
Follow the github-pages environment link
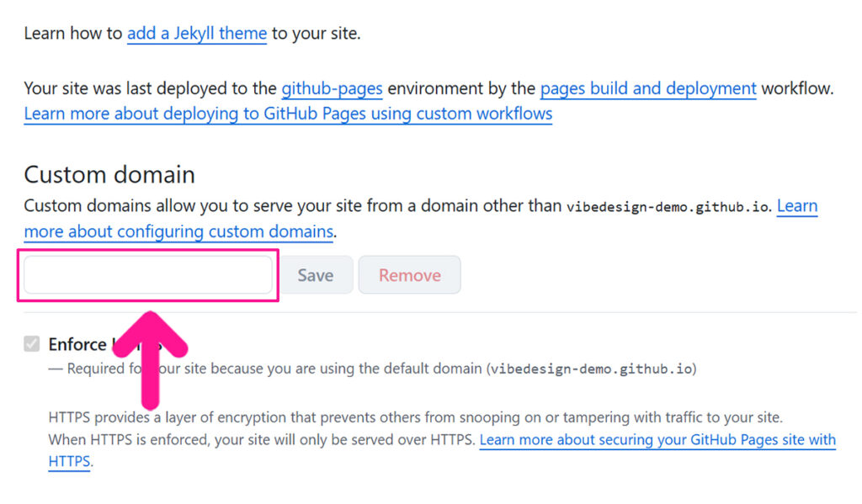pyautogui.click(x=332, y=88)
